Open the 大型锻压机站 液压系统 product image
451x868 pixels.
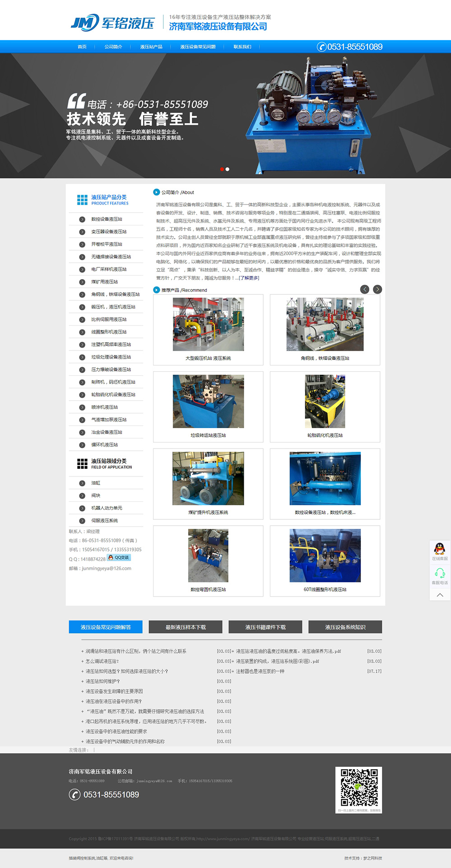(x=208, y=324)
